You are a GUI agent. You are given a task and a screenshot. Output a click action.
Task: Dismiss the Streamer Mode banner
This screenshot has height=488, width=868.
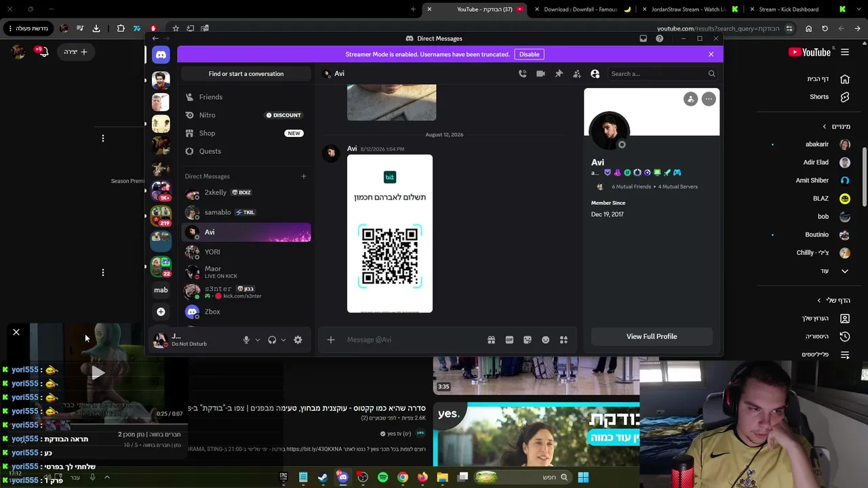pos(711,54)
